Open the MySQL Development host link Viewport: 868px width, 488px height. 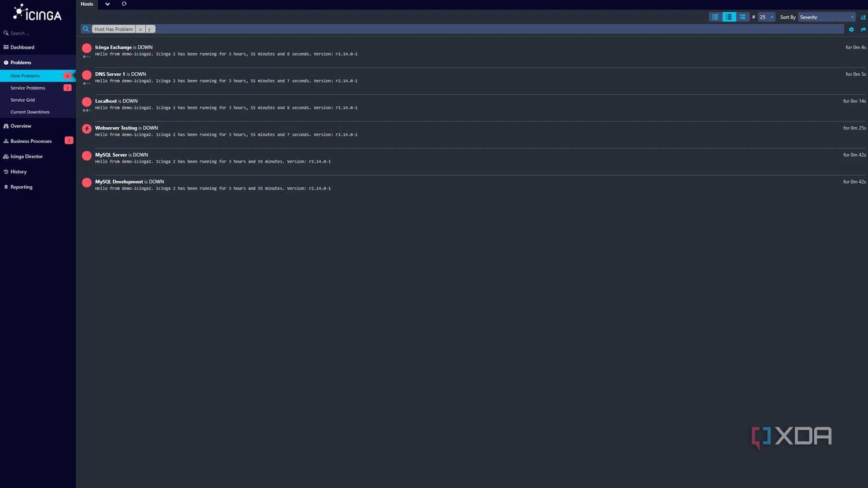(x=119, y=182)
